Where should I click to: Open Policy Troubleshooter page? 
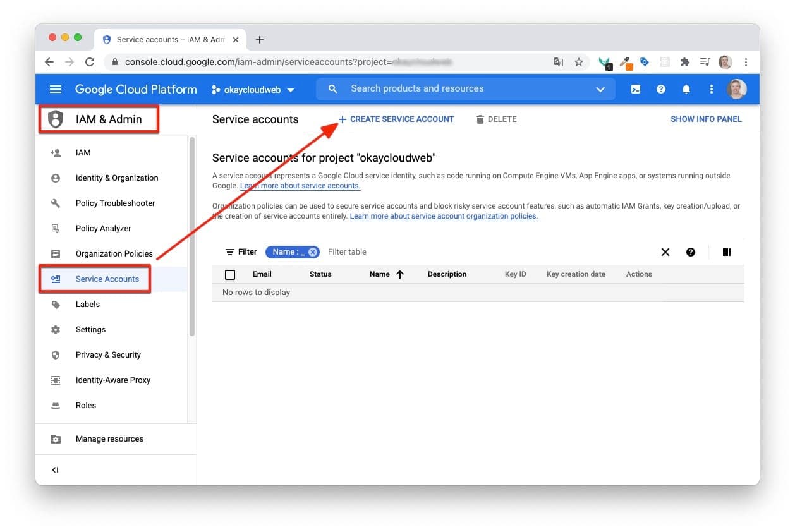[x=112, y=203]
